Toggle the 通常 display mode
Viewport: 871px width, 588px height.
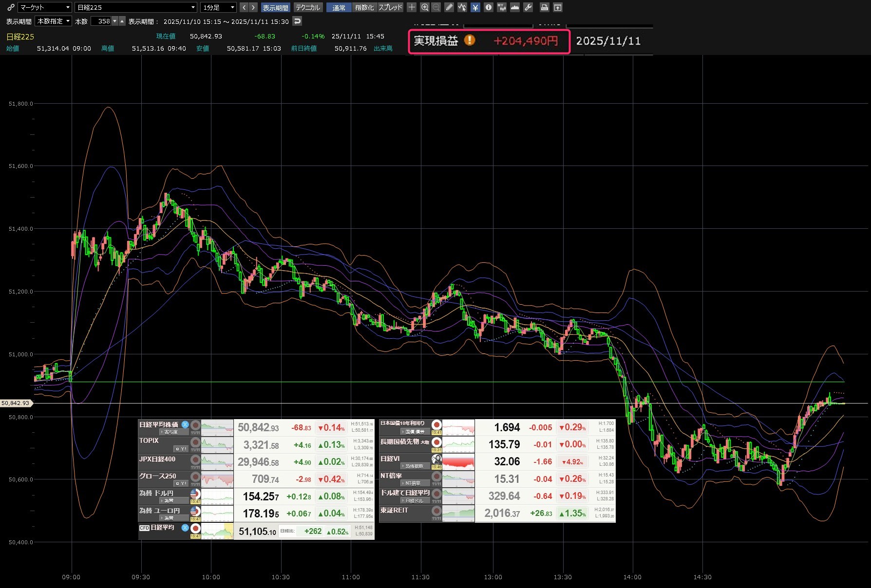point(339,8)
